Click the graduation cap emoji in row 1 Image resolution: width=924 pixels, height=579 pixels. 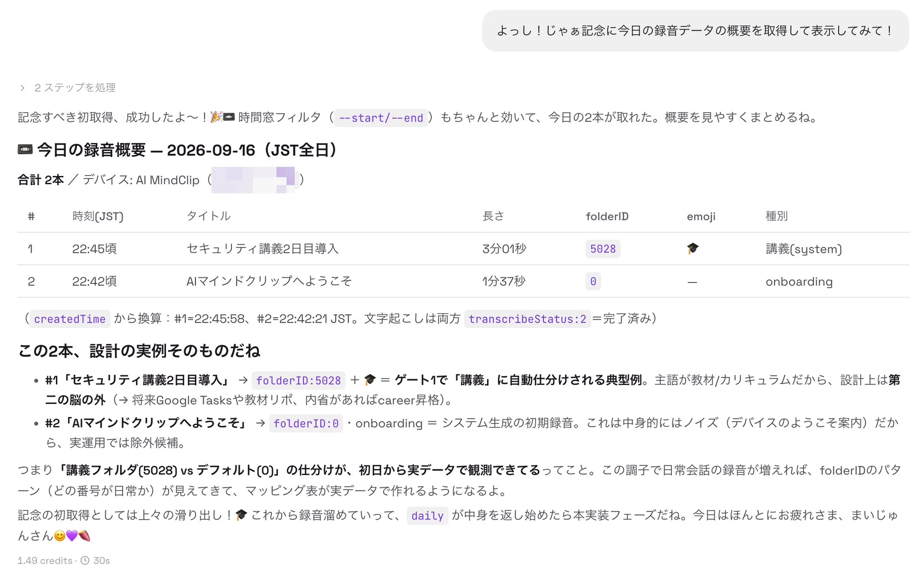click(693, 248)
